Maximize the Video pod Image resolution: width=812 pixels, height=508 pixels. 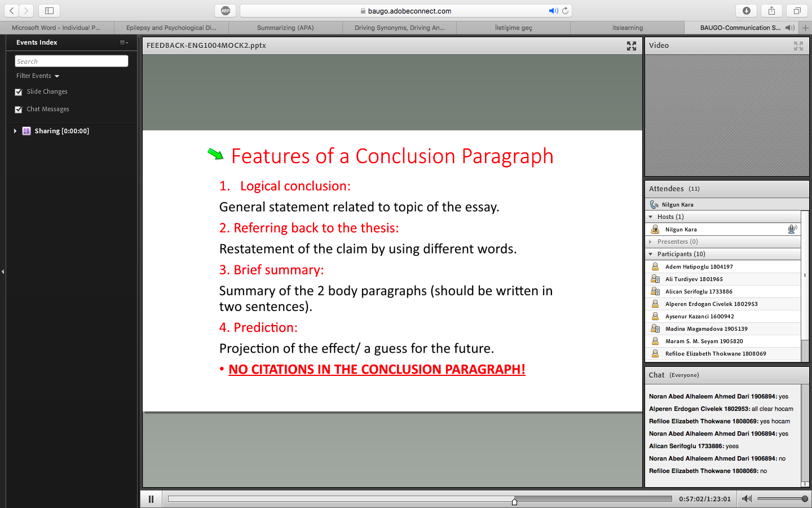coord(798,46)
